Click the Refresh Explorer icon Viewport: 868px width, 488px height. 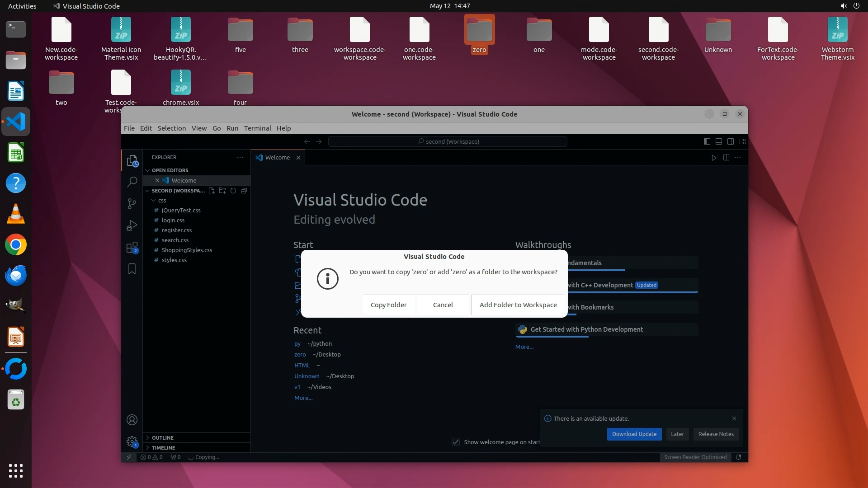233,191
